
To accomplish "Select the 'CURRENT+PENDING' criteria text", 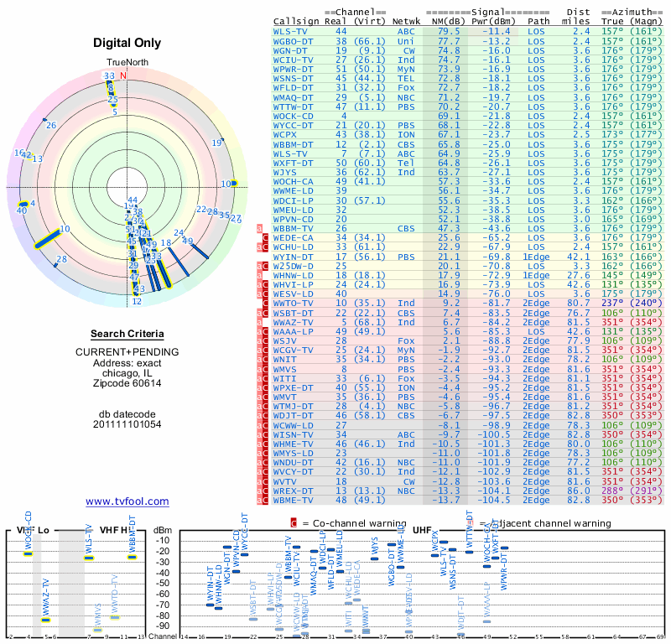I will tap(127, 352).
